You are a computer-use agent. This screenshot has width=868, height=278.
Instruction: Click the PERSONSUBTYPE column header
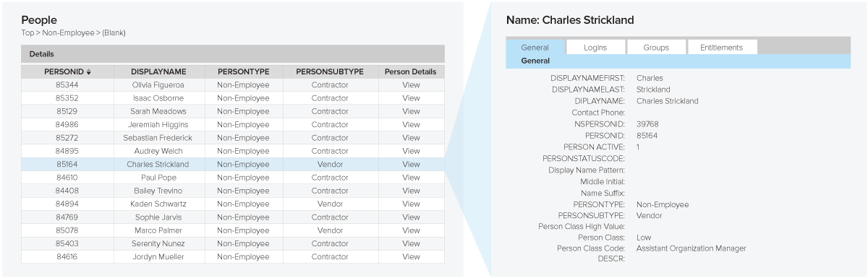pos(330,72)
